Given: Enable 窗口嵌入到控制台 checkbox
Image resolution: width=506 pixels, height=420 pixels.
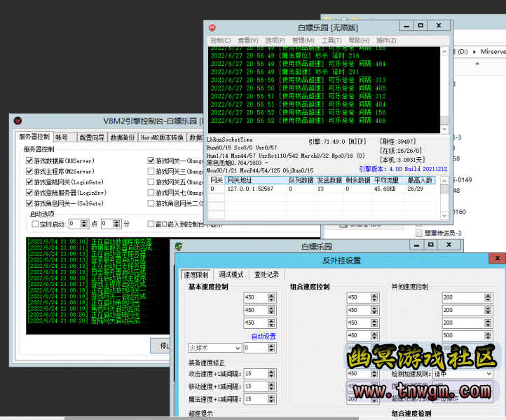Looking at the screenshot, I should click(151, 224).
